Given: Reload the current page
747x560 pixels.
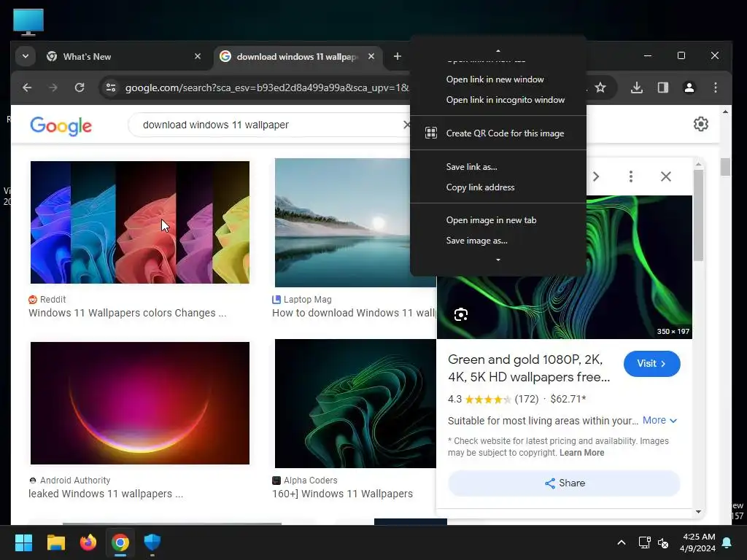Looking at the screenshot, I should click(x=80, y=87).
